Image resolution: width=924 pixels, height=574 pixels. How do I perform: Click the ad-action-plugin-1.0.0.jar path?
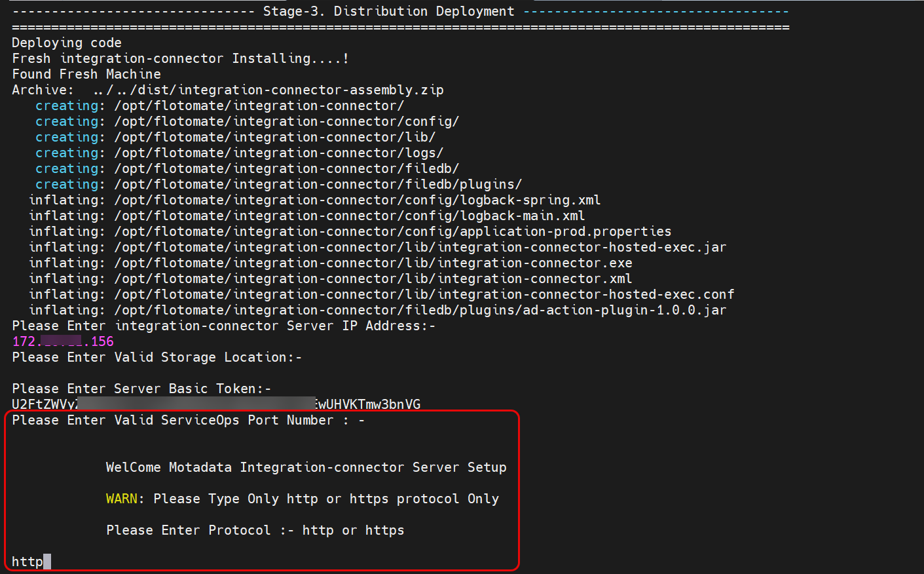coord(420,310)
